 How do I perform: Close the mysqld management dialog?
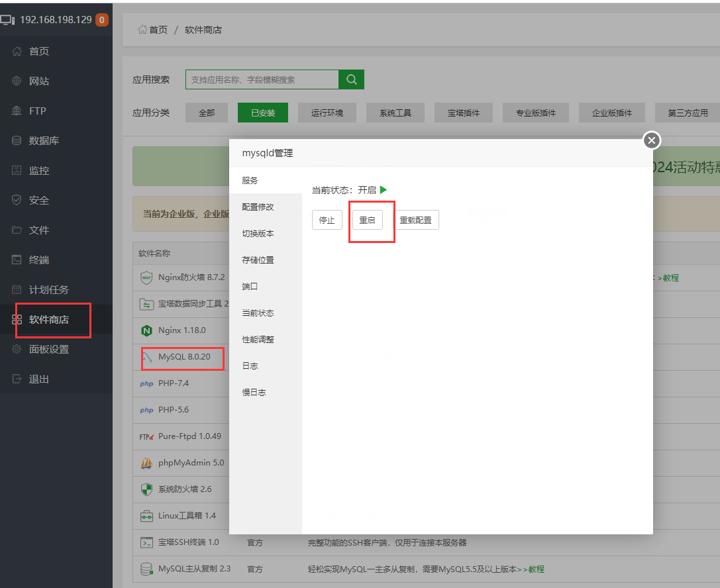pos(652,140)
